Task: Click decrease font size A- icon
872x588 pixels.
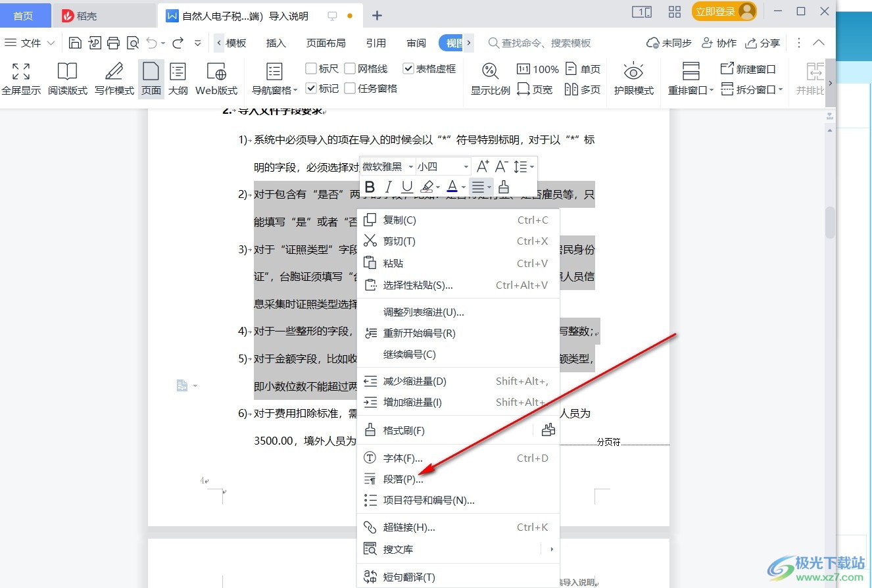Action: tap(501, 166)
